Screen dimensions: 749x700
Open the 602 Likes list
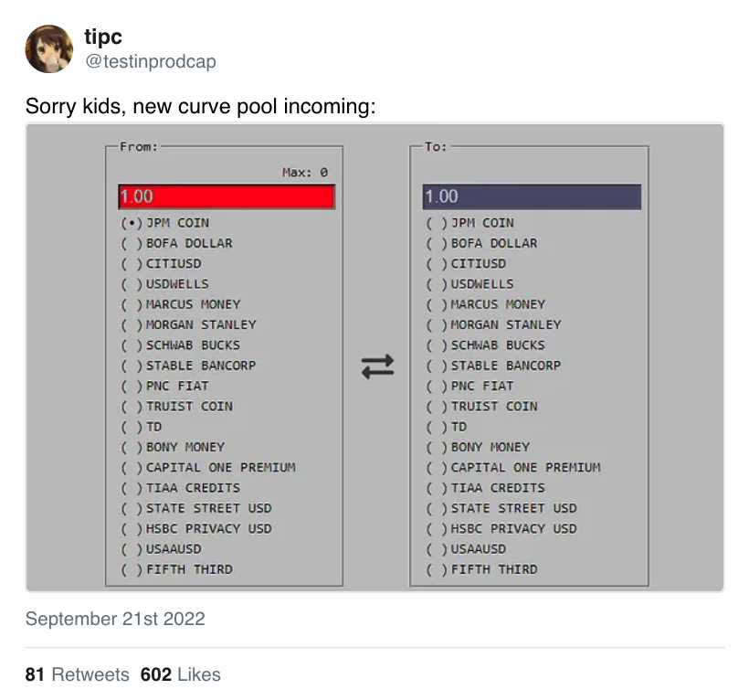(x=180, y=674)
